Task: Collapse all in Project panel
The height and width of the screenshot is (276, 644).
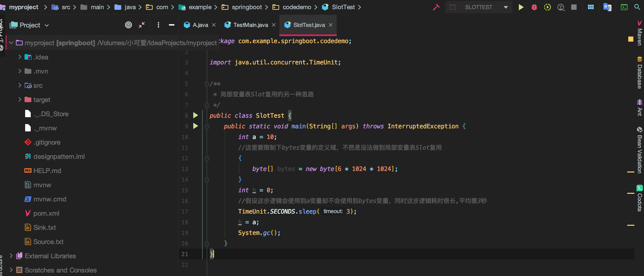Action: point(142,25)
